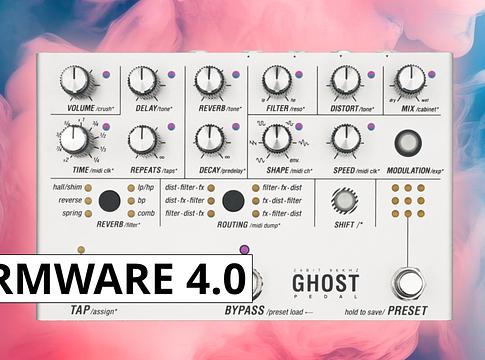The width and height of the screenshot is (485, 360).
Task: Click the "SHIFT /*" label
Action: tap(348, 225)
